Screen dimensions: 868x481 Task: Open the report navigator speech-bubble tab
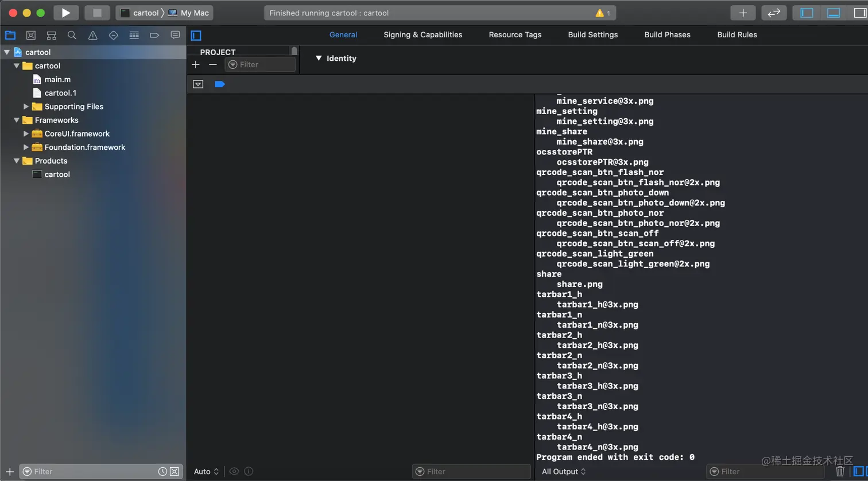point(175,35)
